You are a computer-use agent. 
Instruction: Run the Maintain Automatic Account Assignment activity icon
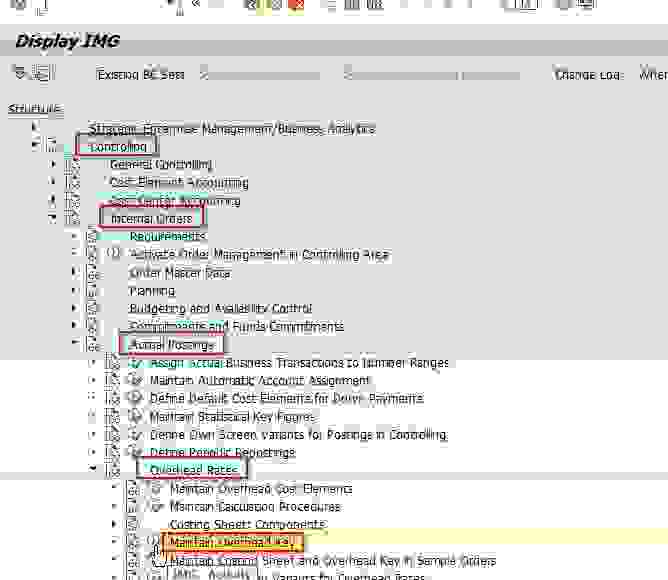click(137, 381)
